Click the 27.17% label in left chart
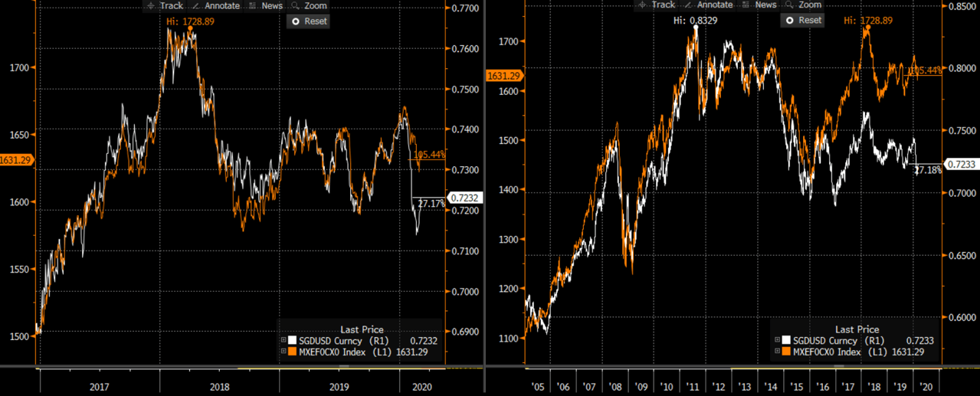The height and width of the screenshot is (396, 980). 431,204
